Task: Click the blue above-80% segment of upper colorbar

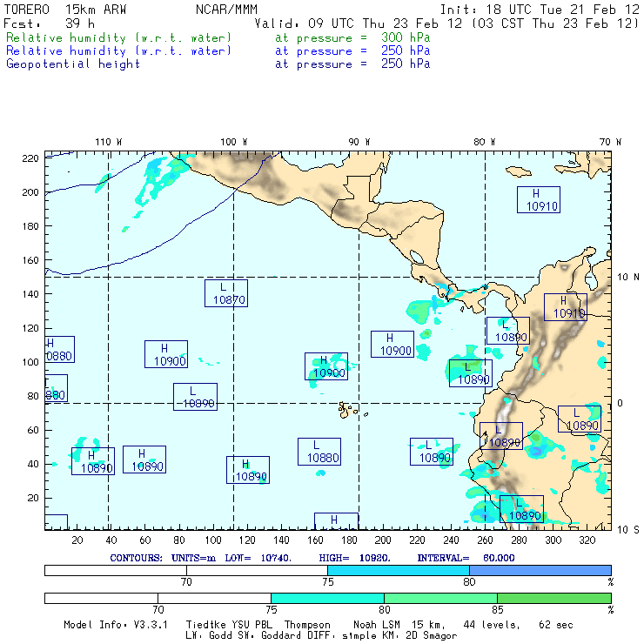Action: click(x=540, y=571)
